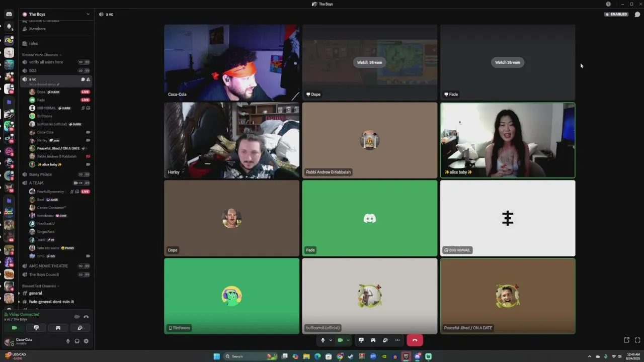Focus Harley's video tile

coord(232,140)
